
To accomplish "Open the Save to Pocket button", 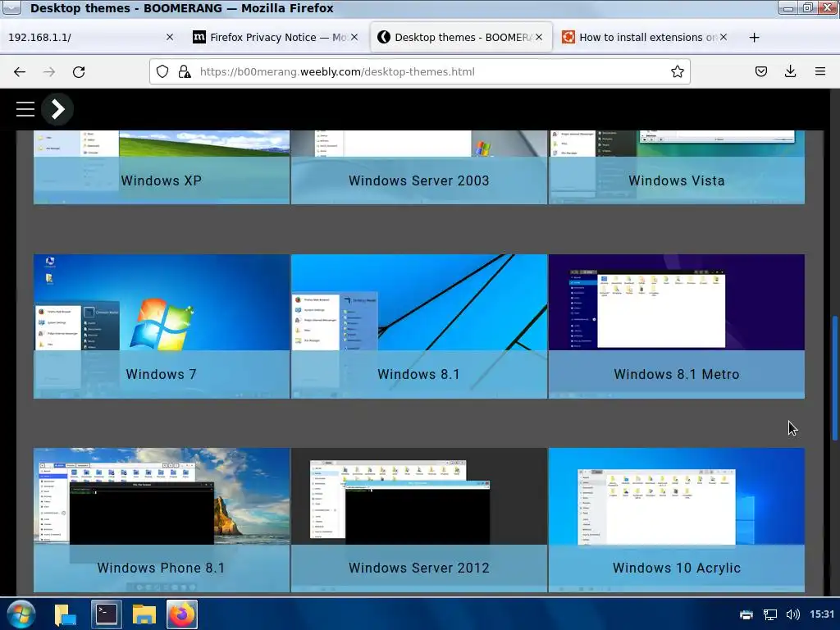I will [760, 72].
